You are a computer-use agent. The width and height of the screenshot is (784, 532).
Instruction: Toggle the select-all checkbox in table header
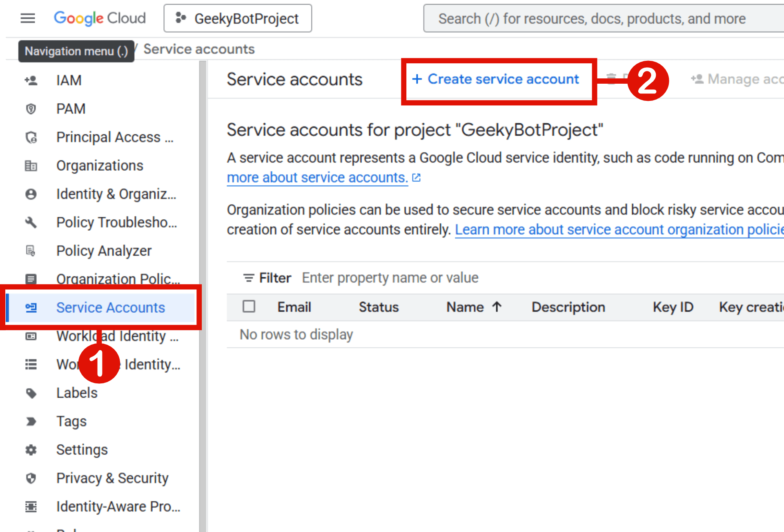(x=249, y=307)
